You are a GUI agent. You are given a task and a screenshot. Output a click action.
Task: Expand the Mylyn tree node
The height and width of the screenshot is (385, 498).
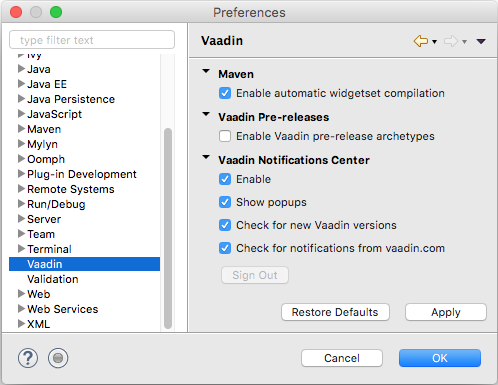[21, 144]
